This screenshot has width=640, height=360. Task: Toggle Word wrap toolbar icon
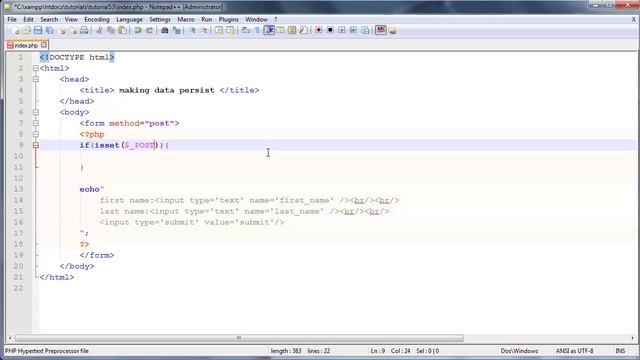246,30
